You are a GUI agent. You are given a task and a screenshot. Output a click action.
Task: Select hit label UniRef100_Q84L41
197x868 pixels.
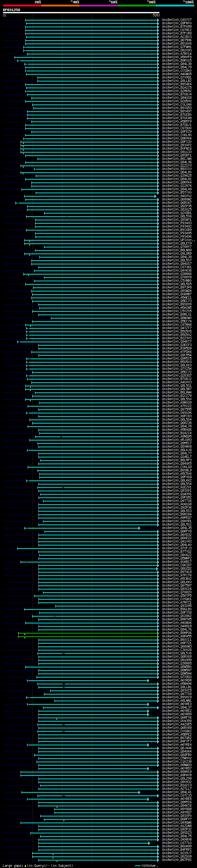click(x=176, y=792)
